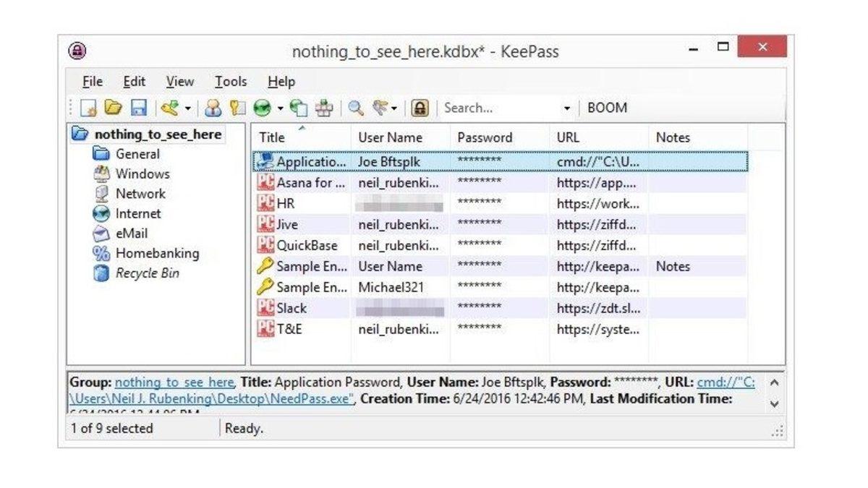Open the Recycle Bin group

(x=148, y=273)
